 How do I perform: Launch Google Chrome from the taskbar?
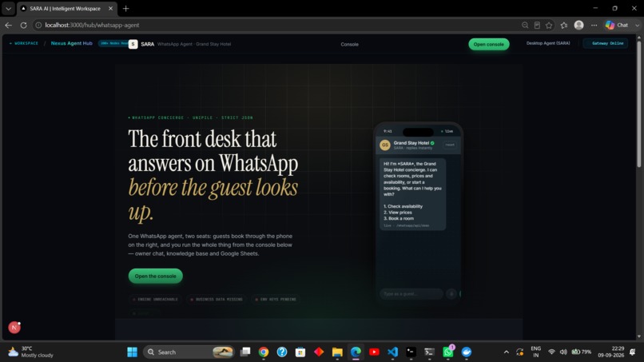264,352
